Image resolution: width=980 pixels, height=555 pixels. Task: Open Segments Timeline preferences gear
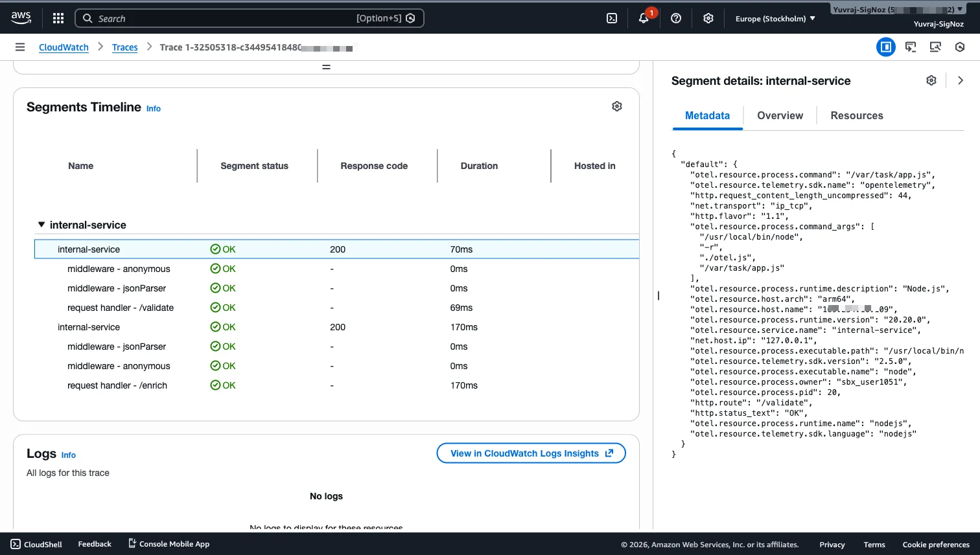[x=616, y=106]
